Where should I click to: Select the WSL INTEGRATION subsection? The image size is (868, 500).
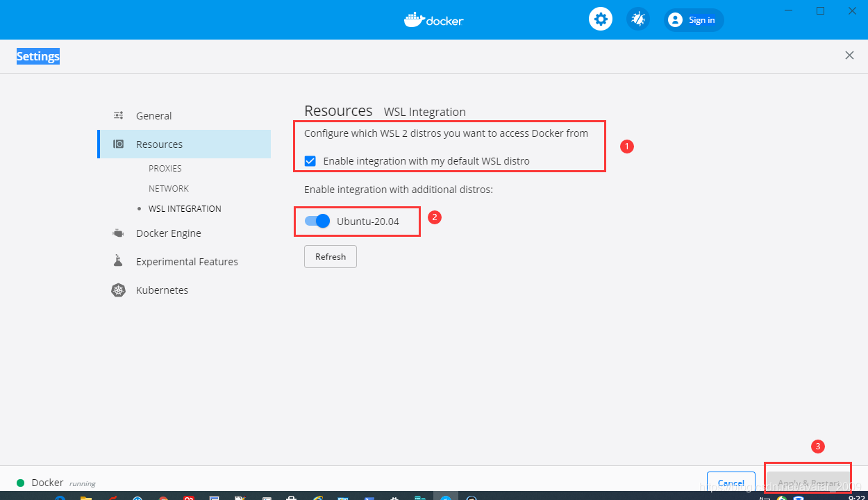[x=185, y=209]
